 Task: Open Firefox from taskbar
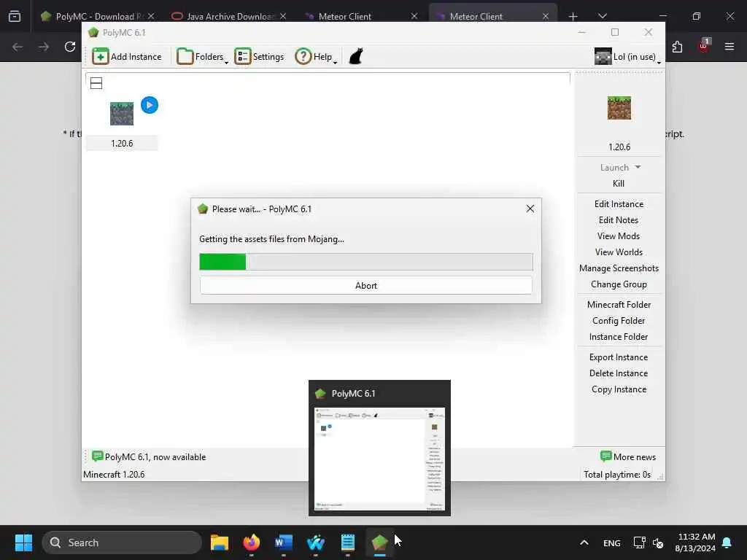click(252, 542)
